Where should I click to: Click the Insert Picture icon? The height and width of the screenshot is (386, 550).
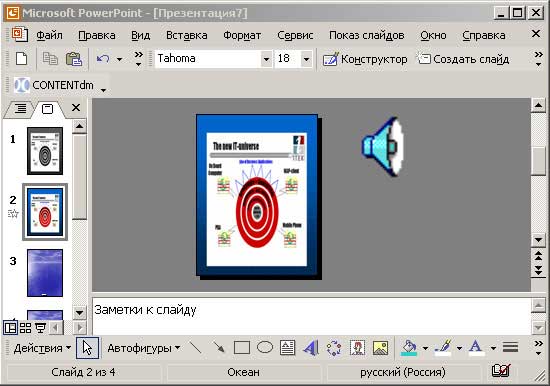coord(381,348)
